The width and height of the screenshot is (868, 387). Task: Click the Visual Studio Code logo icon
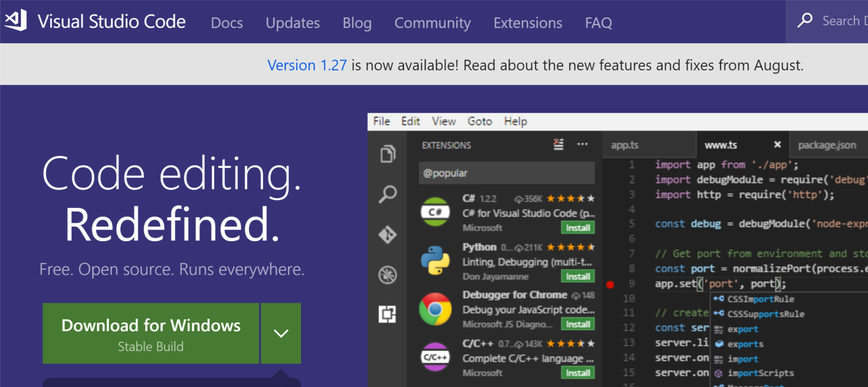pos(16,20)
